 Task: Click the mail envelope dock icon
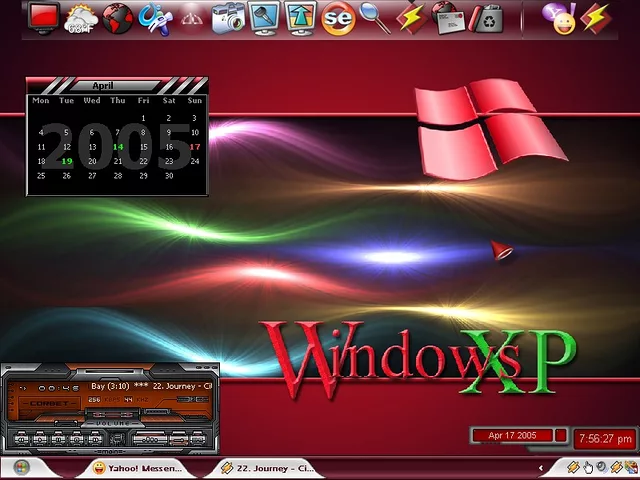451,17
